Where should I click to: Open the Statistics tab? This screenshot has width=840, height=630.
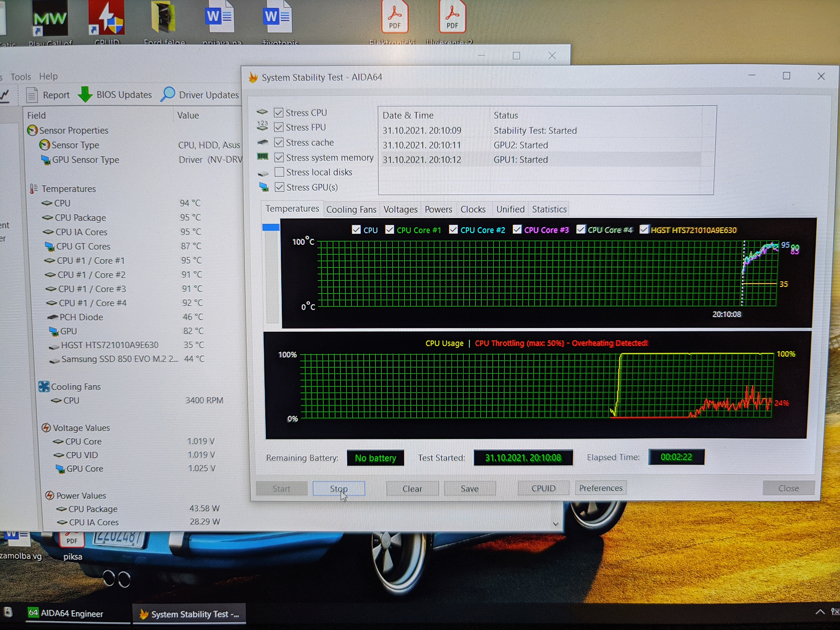[549, 209]
